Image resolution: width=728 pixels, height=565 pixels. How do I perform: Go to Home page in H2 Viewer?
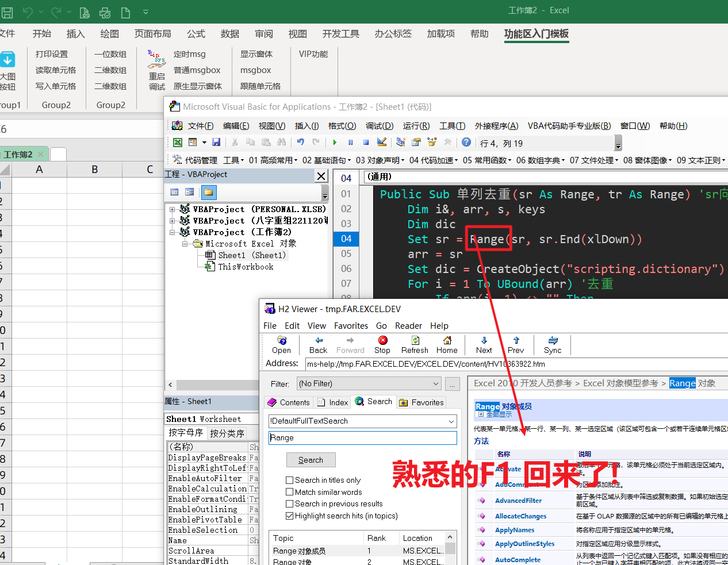(446, 344)
